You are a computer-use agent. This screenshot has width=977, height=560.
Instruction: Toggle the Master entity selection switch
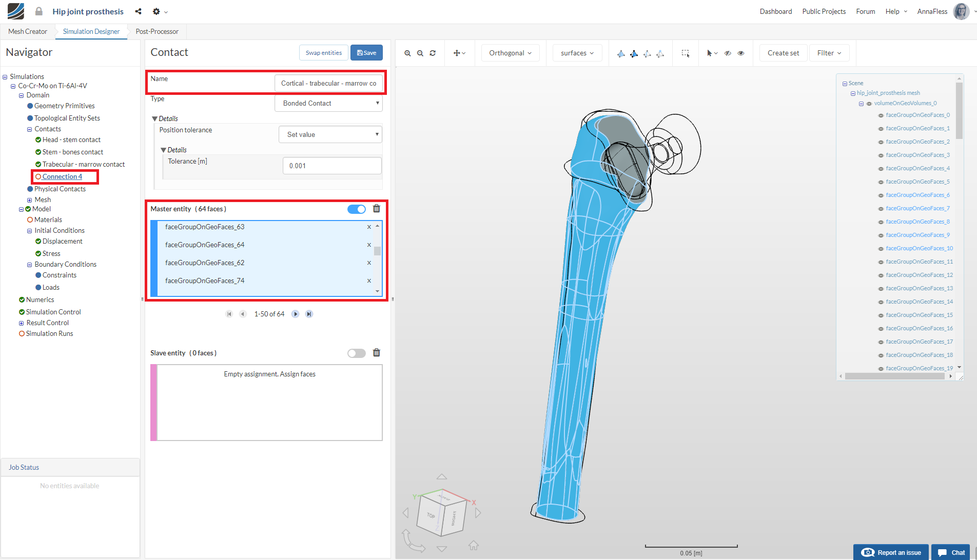pos(357,209)
